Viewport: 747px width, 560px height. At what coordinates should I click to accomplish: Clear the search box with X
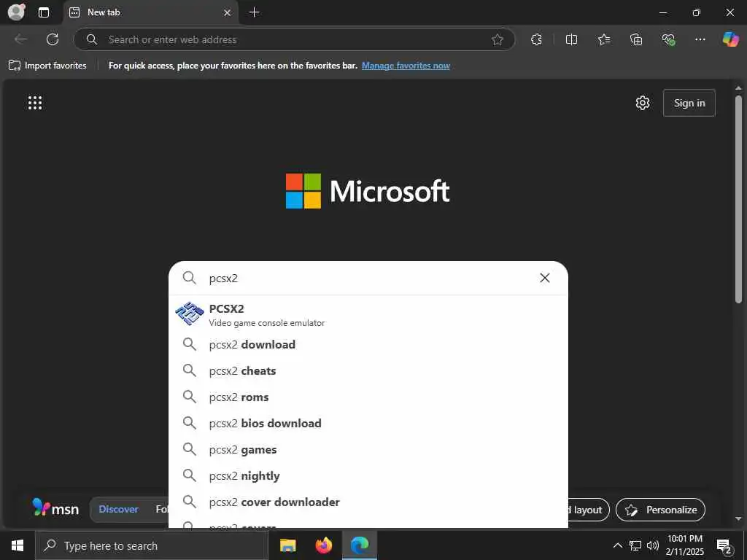pos(544,278)
